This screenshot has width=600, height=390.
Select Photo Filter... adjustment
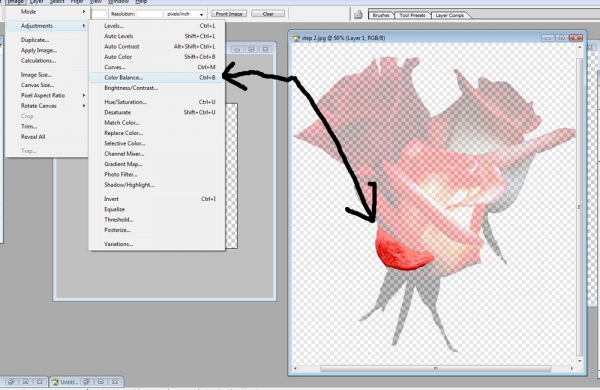tap(157, 174)
